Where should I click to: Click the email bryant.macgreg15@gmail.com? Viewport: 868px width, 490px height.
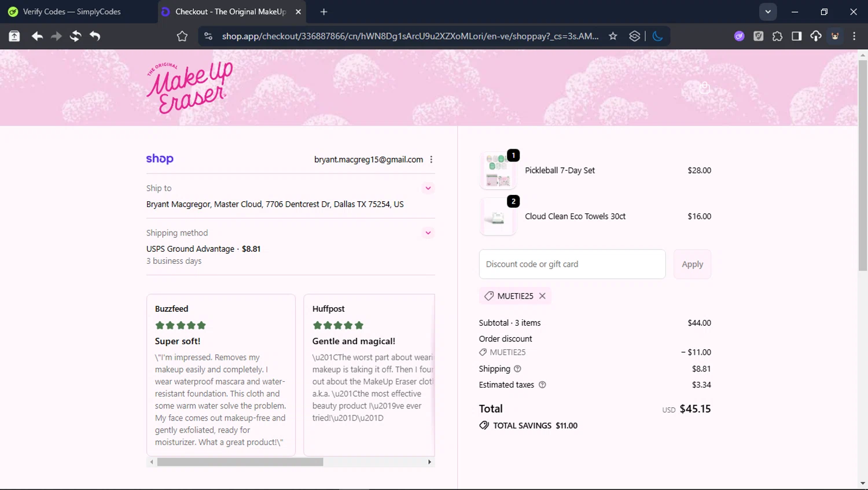(369, 160)
